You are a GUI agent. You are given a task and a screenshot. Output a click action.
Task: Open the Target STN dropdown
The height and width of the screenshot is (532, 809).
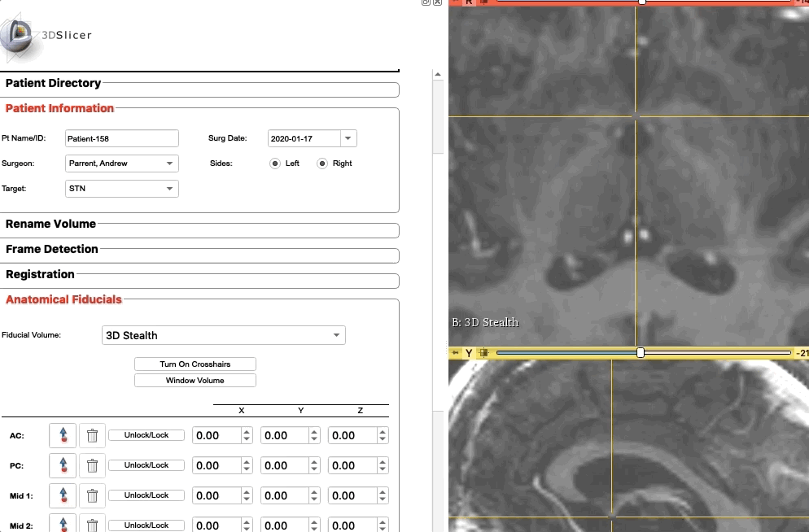coord(122,189)
